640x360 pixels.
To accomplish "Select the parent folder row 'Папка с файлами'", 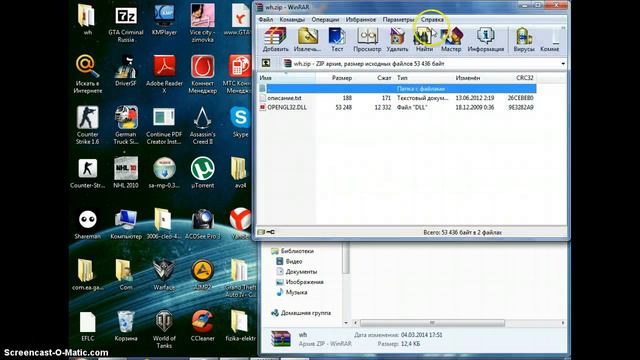I will coord(397,89).
